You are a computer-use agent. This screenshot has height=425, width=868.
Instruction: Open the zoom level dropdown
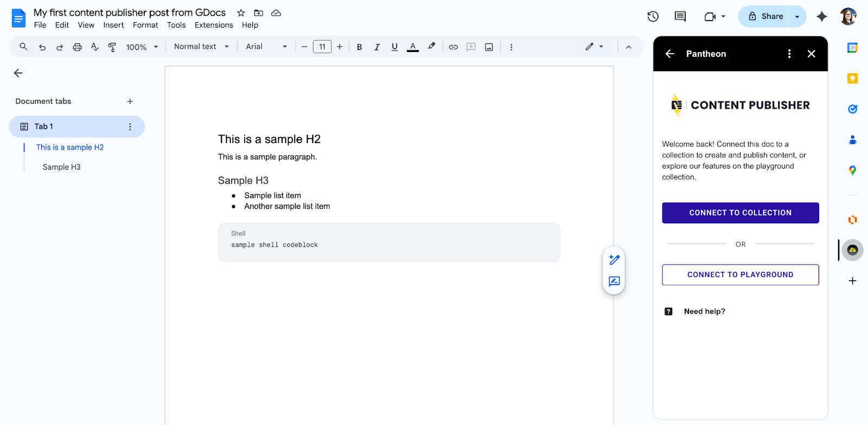[x=142, y=47]
